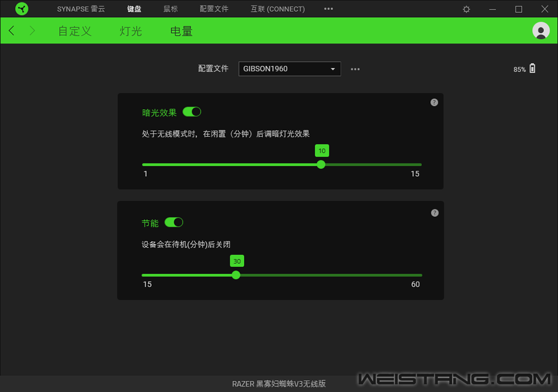Open the 配置文件 top tab
The width and height of the screenshot is (558, 392).
point(214,9)
